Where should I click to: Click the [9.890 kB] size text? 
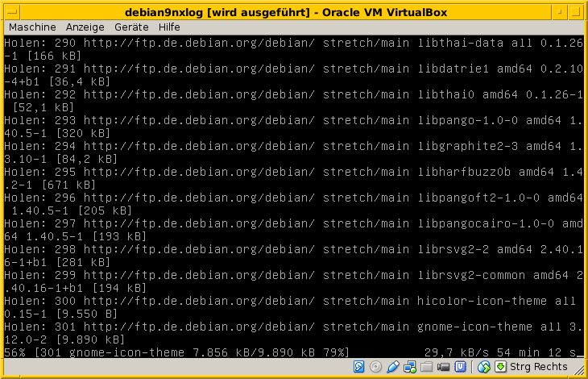tap(90, 340)
